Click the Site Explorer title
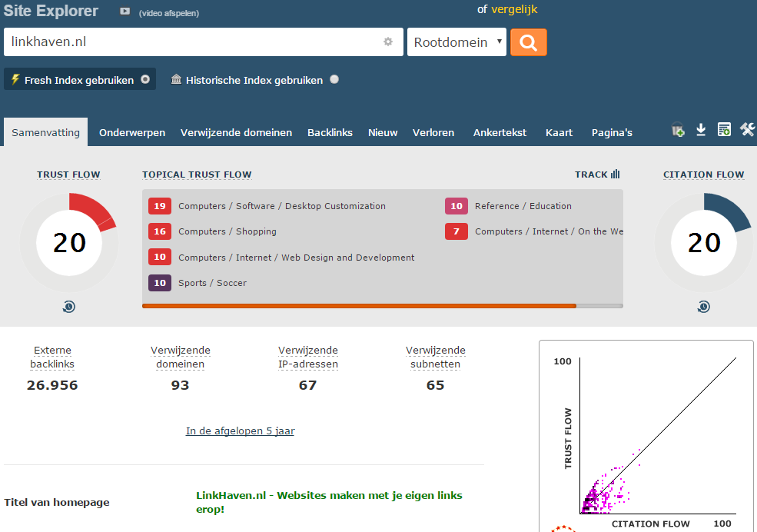The image size is (757, 532). (51, 11)
